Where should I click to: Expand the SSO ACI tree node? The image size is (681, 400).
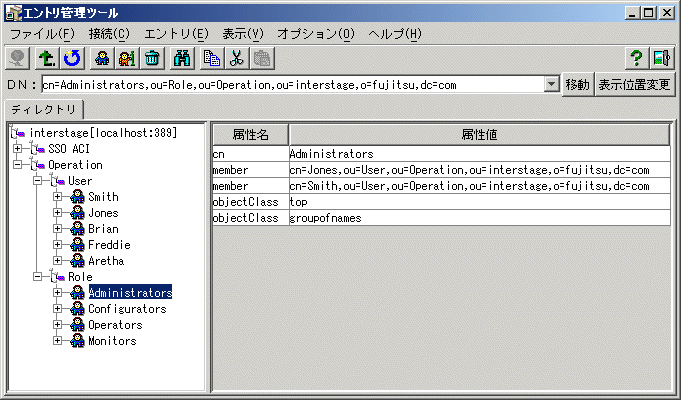[18, 149]
